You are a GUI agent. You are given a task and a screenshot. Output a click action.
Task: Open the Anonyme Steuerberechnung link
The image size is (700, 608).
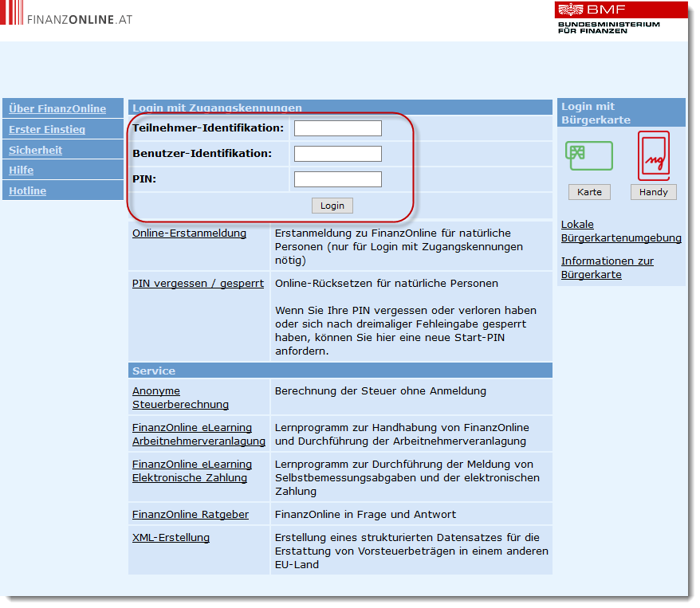180,398
